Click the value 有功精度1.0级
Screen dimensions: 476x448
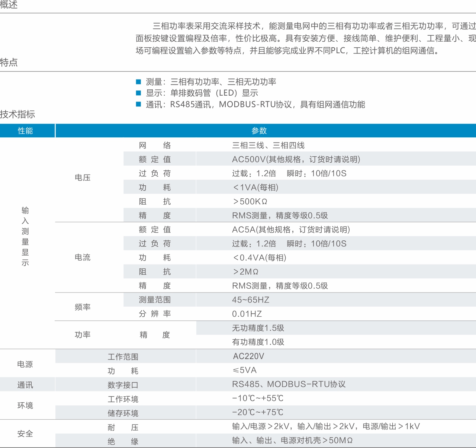coord(258,342)
